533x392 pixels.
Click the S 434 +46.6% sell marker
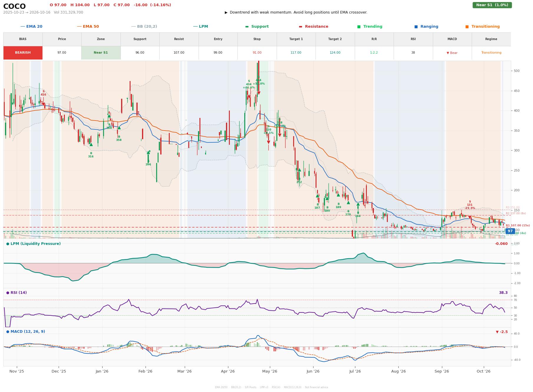[249, 97]
